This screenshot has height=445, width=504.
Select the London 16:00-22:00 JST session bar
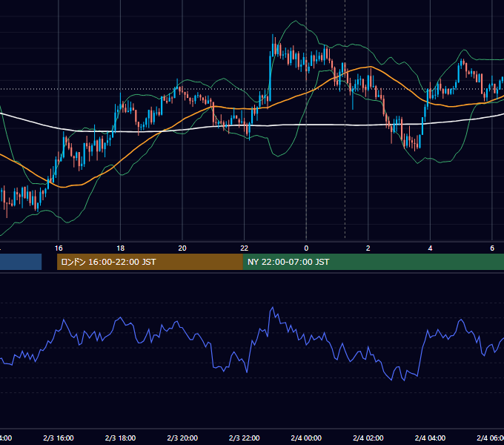[x=150, y=262]
